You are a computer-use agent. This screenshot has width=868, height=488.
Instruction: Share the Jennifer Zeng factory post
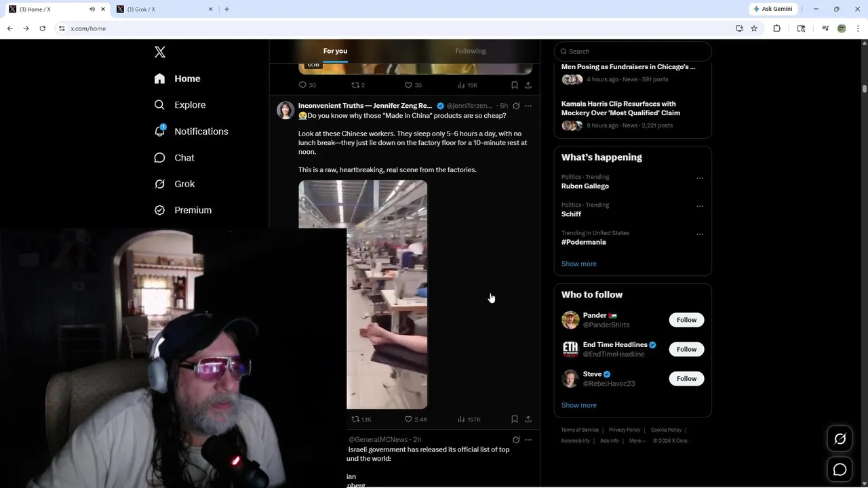(x=528, y=420)
